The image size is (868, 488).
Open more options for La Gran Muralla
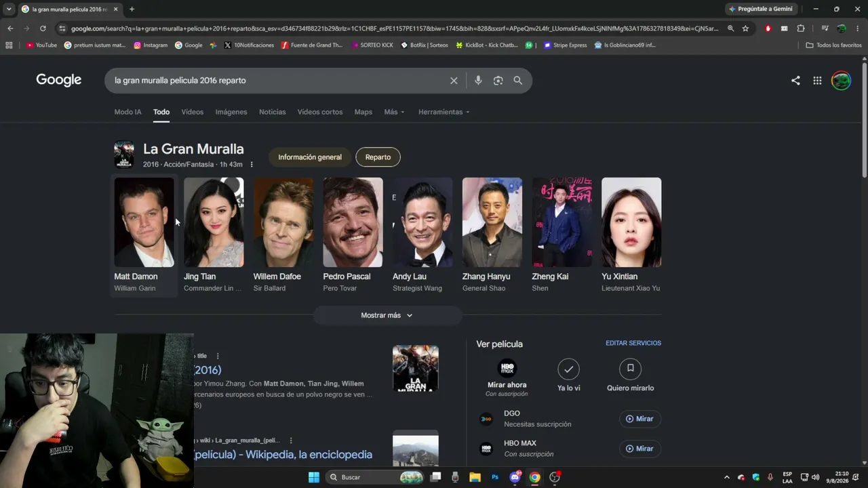coord(252,165)
